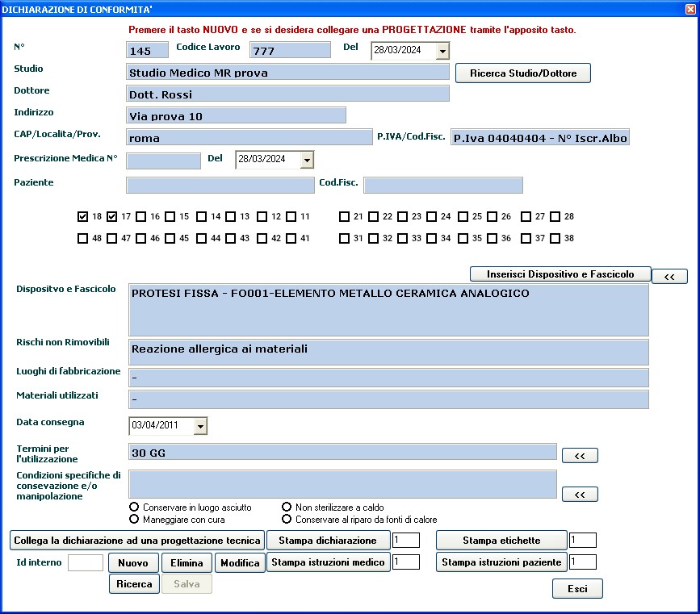
Task: Click Ricerca button at bottom
Action: 134,583
